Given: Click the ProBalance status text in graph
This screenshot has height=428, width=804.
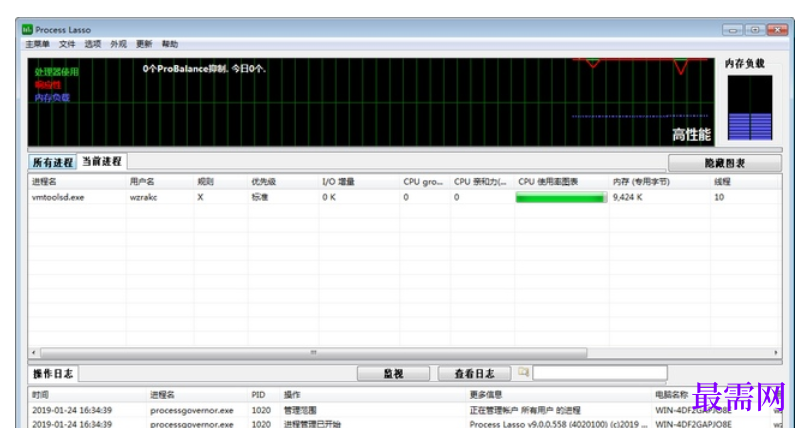Looking at the screenshot, I should point(204,69).
